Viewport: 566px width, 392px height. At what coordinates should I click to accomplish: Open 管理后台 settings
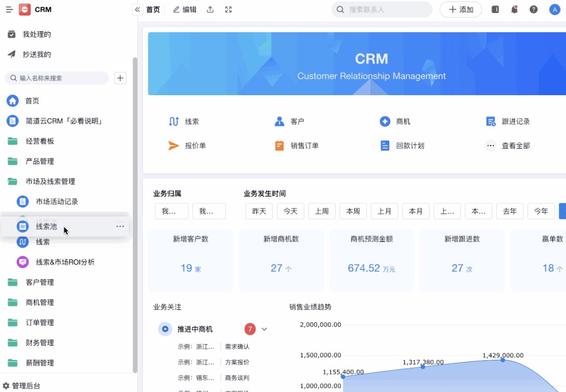tap(22, 386)
